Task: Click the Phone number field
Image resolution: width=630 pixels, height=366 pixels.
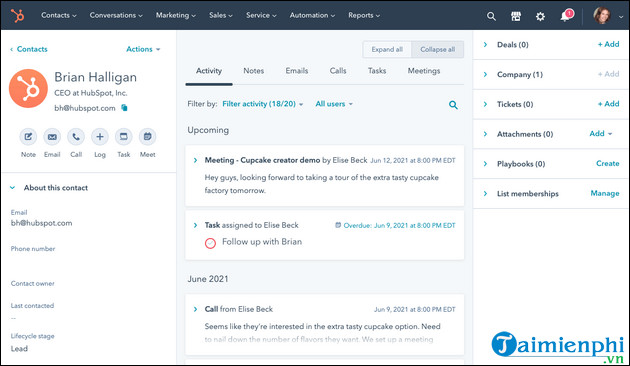Action: [33, 249]
